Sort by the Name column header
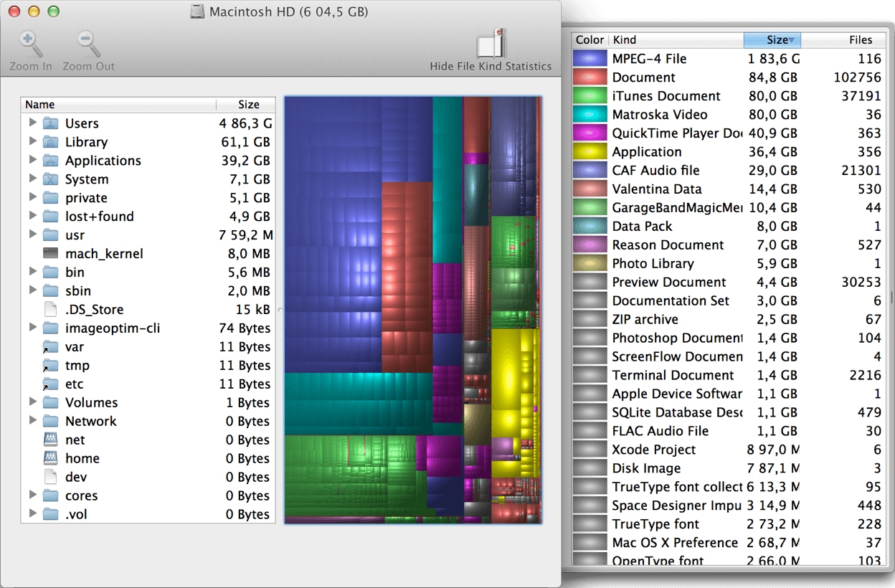 click(118, 105)
